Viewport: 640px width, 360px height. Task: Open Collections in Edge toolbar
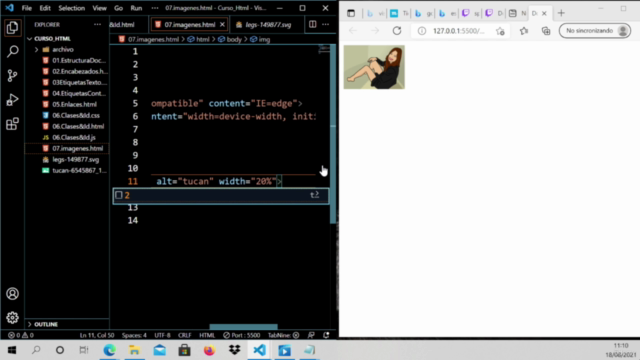pos(546,31)
